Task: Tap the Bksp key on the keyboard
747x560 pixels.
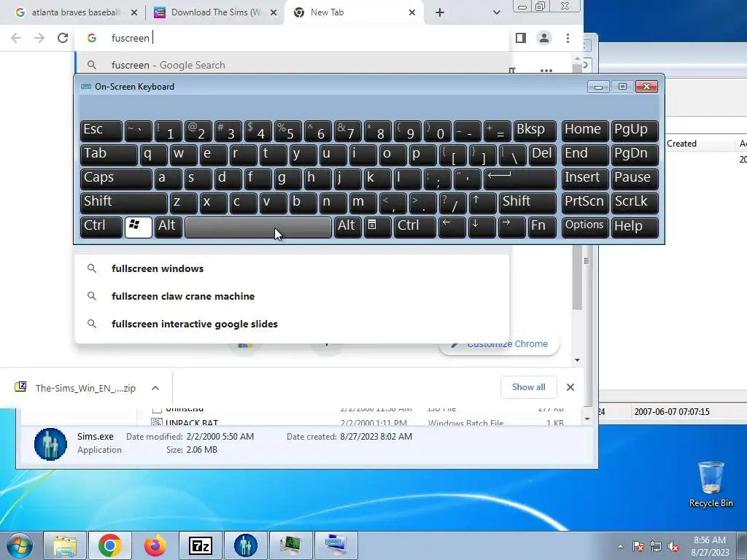Action: click(x=535, y=131)
